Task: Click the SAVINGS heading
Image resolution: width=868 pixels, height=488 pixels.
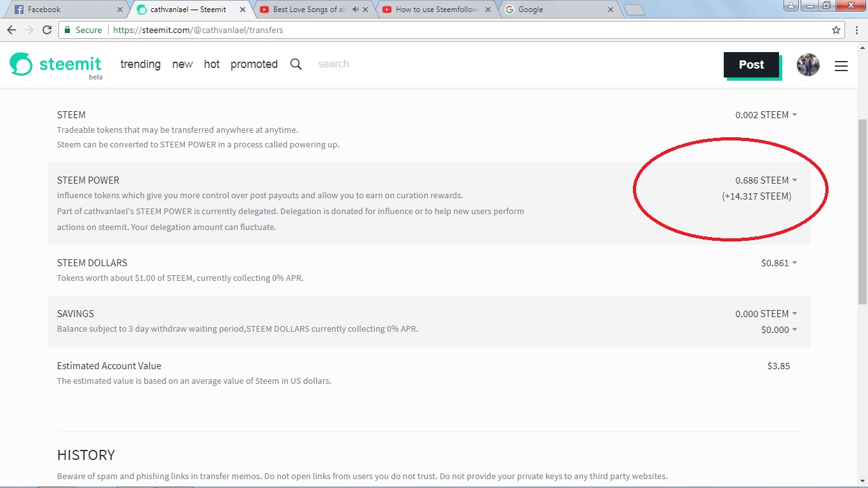Action: tap(76, 314)
